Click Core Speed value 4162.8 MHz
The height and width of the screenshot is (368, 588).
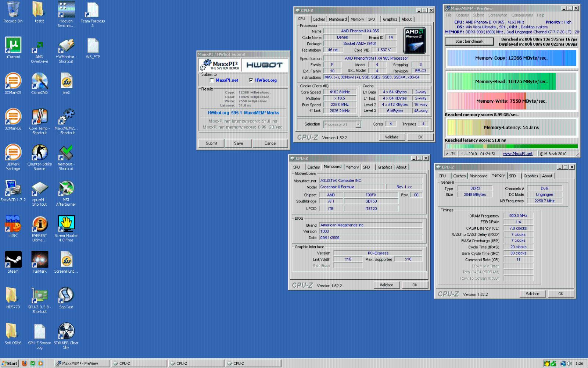(340, 92)
